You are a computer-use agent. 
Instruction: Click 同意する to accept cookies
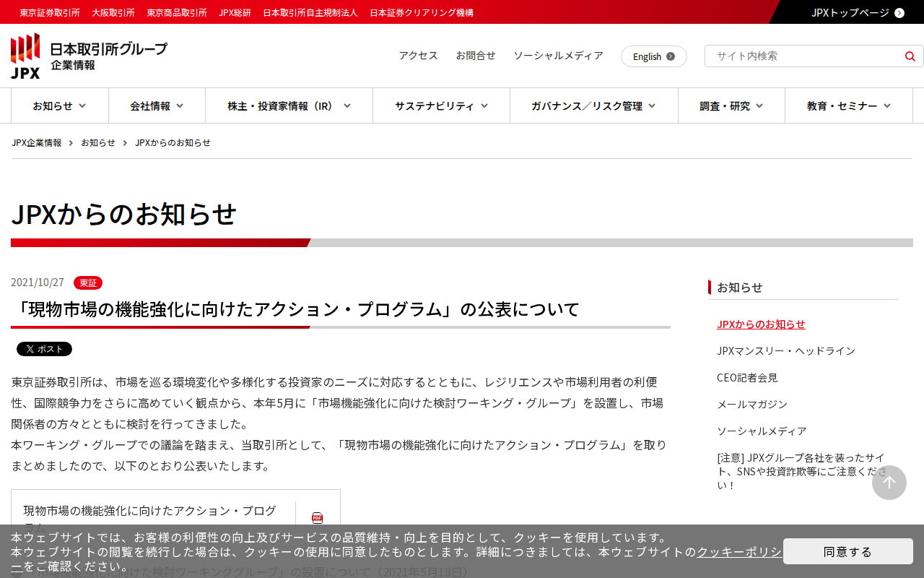(847, 551)
